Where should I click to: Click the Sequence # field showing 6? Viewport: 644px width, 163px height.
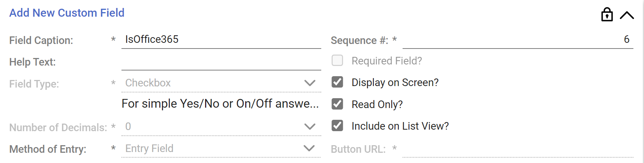click(518, 39)
